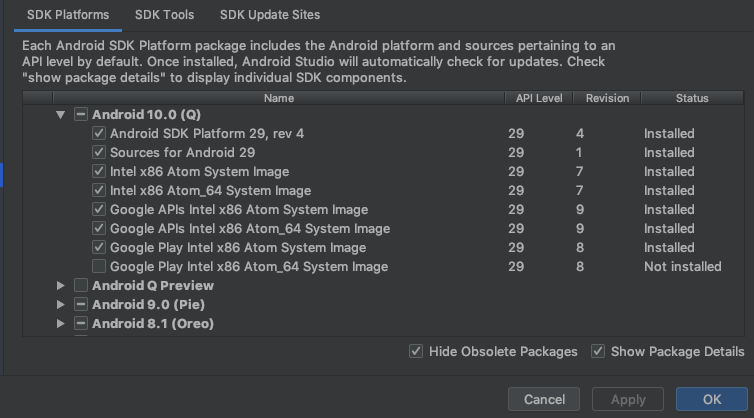Toggle the Hide Obsolete Packages checkbox
The height and width of the screenshot is (418, 754).
[x=416, y=352]
